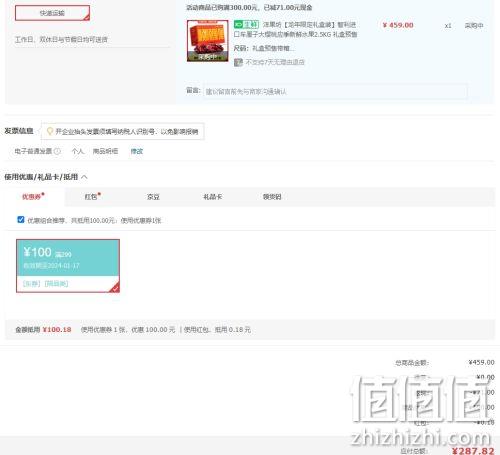Click the green 京东生鲜 badge icon
Screen dimensions: 500x455
[x=246, y=24]
